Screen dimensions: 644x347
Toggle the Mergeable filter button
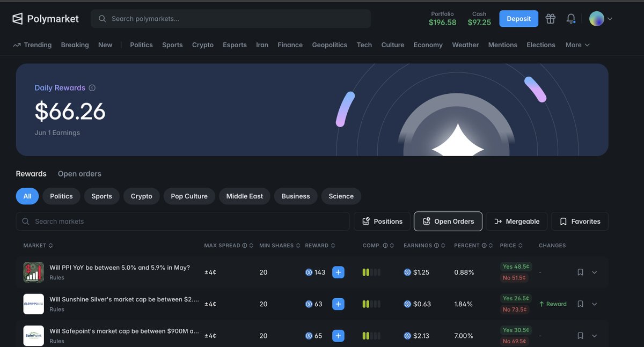pyautogui.click(x=517, y=222)
